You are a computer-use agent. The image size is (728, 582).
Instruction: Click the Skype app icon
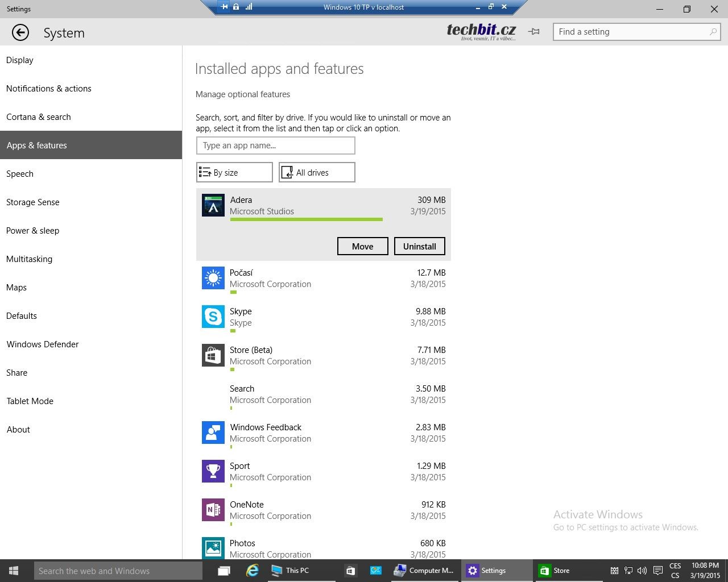click(213, 317)
